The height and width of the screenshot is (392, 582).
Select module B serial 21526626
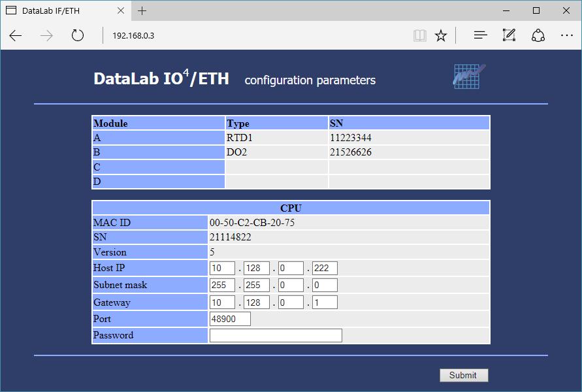(350, 152)
